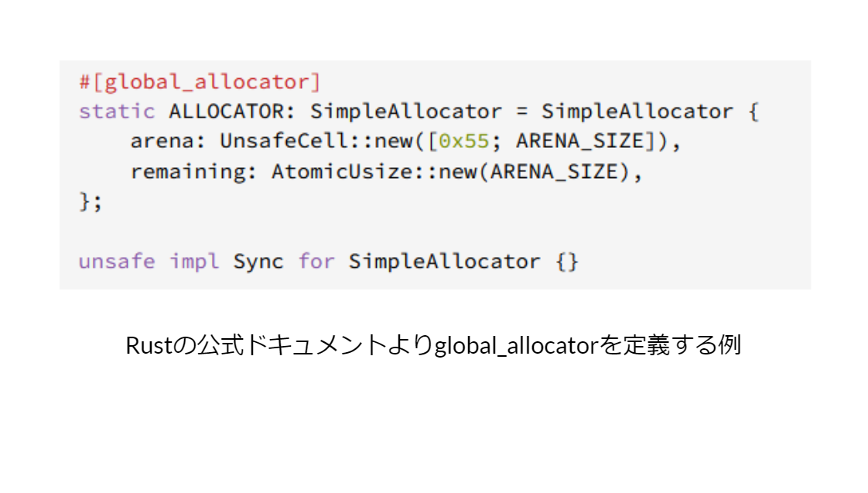This screenshot has width=868, height=493.
Task: Select the impl keyword
Action: [193, 262]
